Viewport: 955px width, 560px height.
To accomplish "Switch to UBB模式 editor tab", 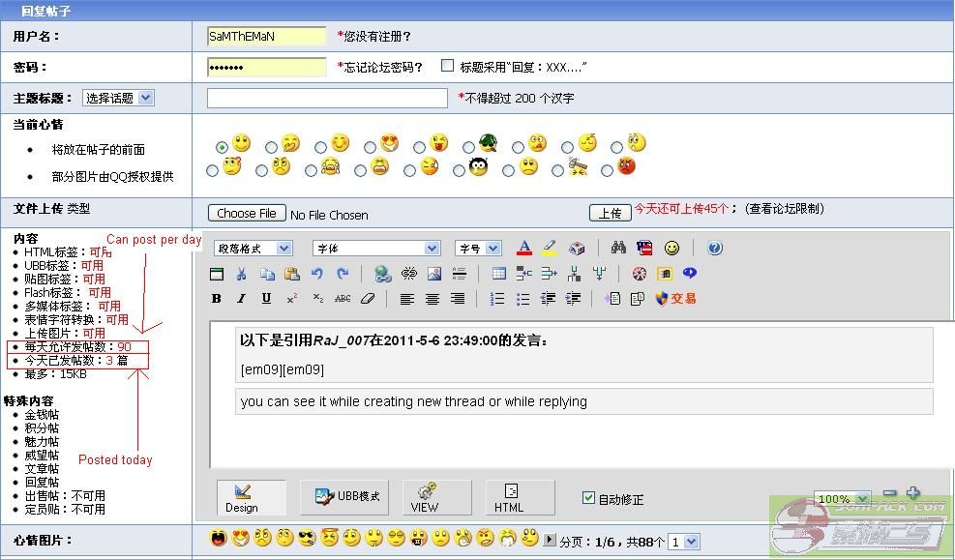I will [x=350, y=497].
